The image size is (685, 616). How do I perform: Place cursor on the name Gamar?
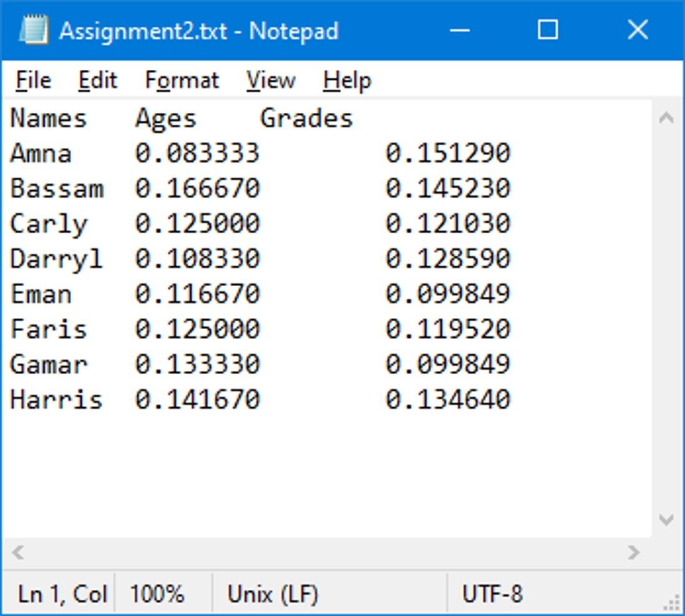49,364
